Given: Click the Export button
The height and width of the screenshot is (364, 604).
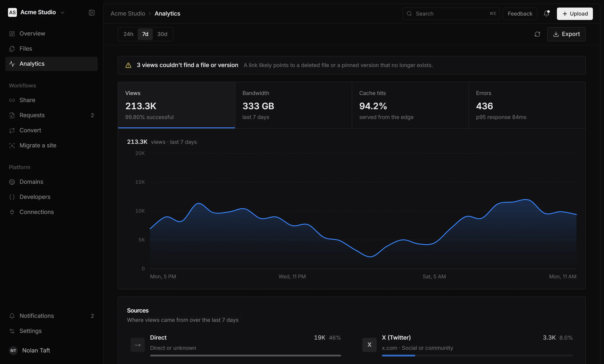Looking at the screenshot, I should point(566,34).
